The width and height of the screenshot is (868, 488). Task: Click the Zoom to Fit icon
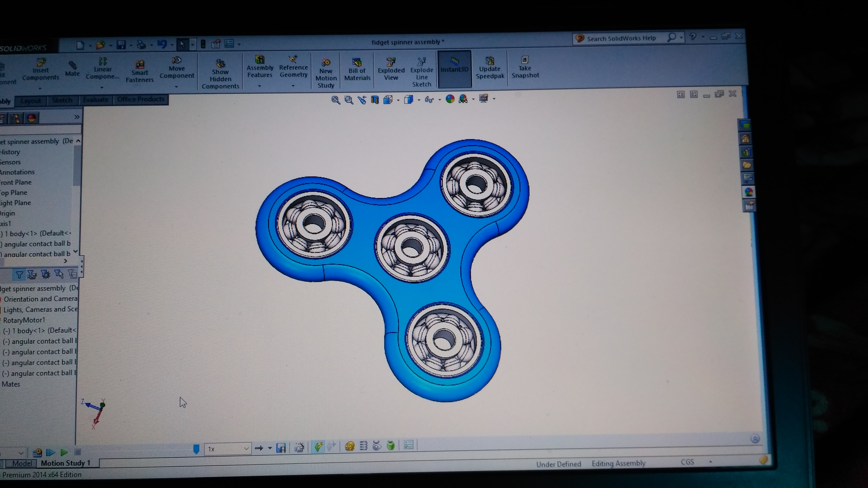pyautogui.click(x=335, y=100)
